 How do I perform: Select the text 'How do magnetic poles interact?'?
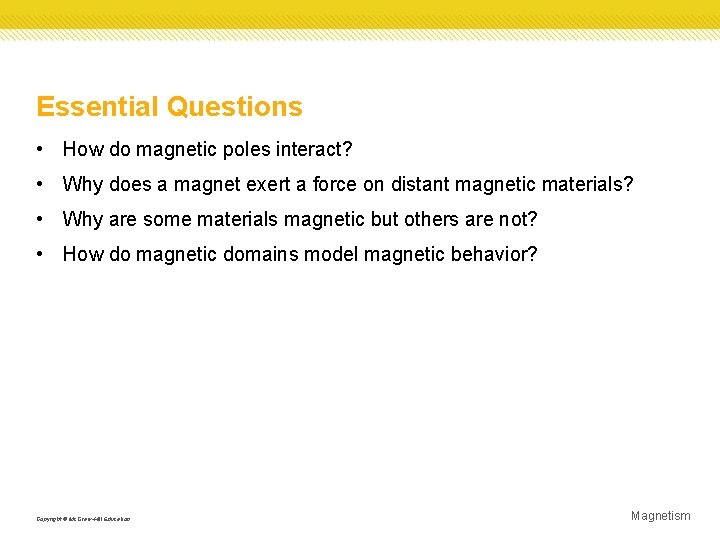pos(207,149)
